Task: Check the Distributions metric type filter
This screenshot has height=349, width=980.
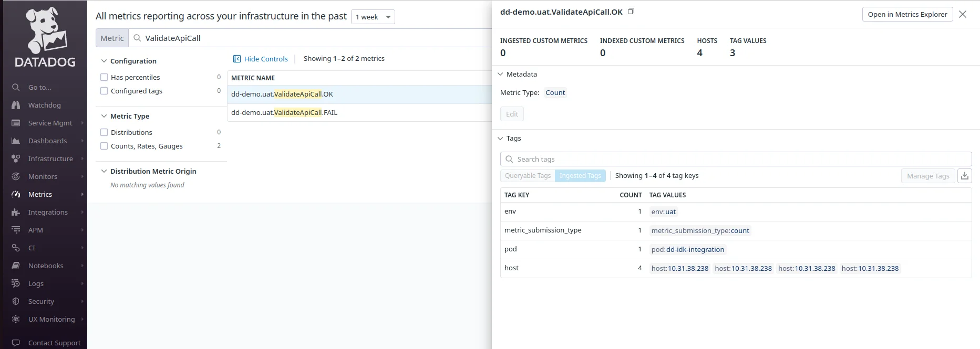Action: [104, 132]
